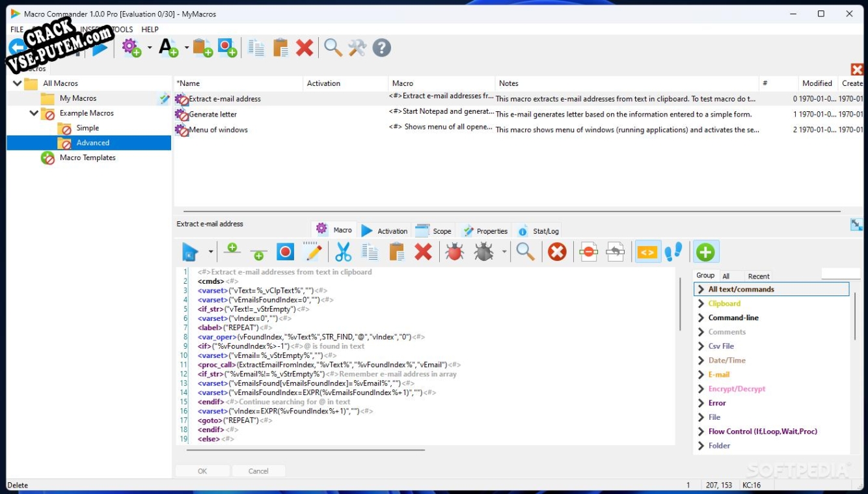
Task: Expand the E-mail command group
Action: pos(701,375)
